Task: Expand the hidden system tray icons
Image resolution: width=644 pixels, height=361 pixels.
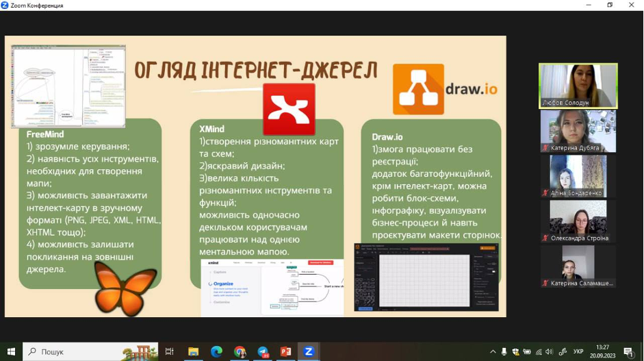Action: pyautogui.click(x=493, y=351)
